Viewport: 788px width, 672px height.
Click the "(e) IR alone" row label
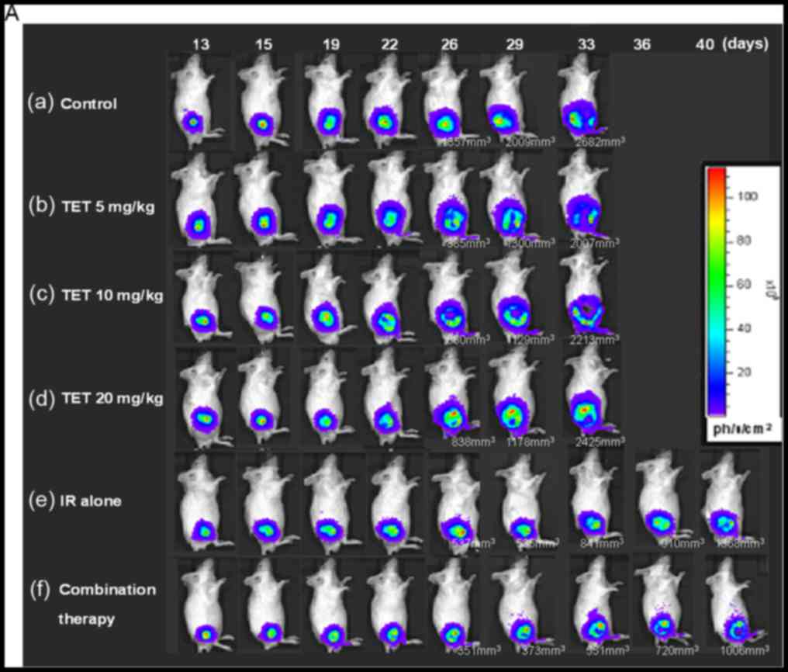tap(74, 501)
